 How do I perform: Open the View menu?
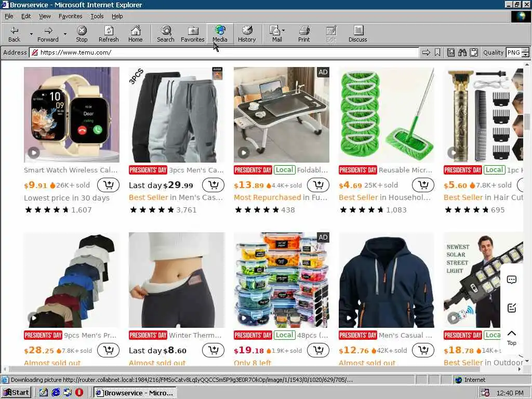coord(45,16)
